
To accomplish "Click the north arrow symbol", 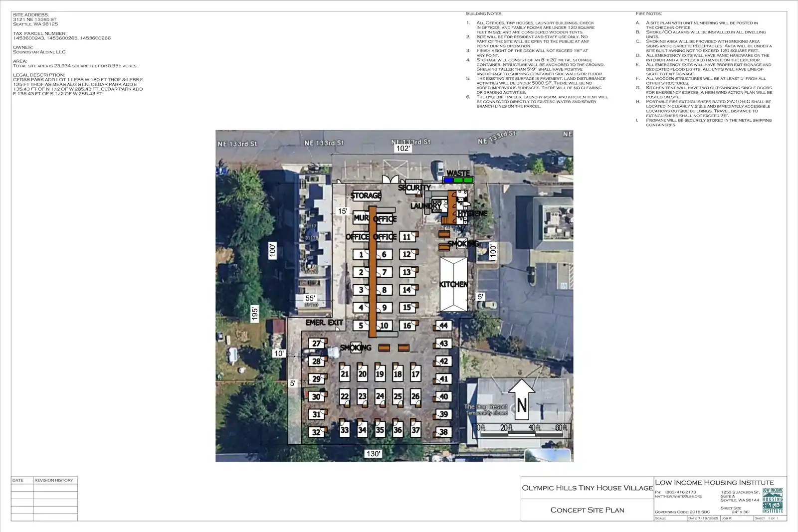I will (522, 399).
